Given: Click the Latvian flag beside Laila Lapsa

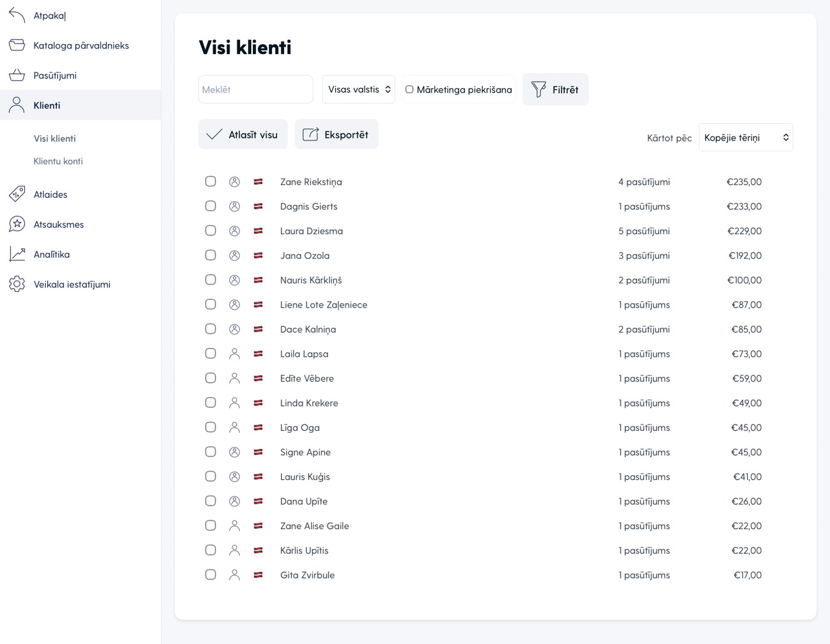Looking at the screenshot, I should [258, 354].
